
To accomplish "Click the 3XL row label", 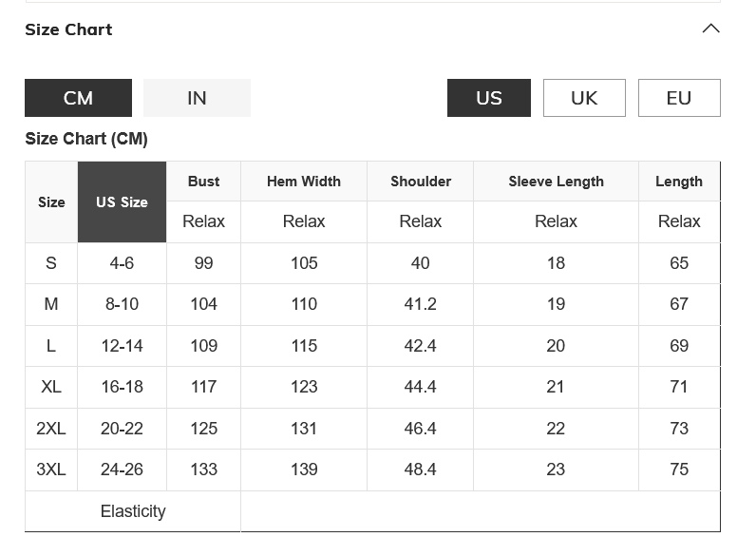I will (51, 470).
